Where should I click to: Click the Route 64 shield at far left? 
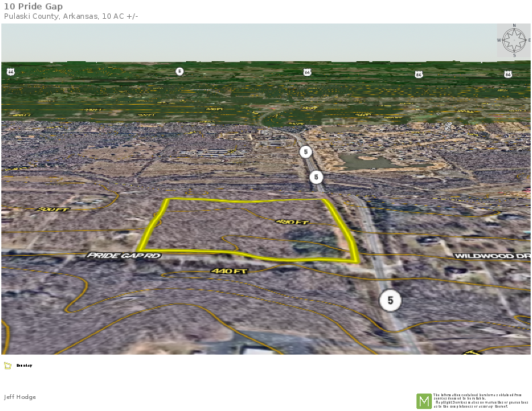[11, 71]
